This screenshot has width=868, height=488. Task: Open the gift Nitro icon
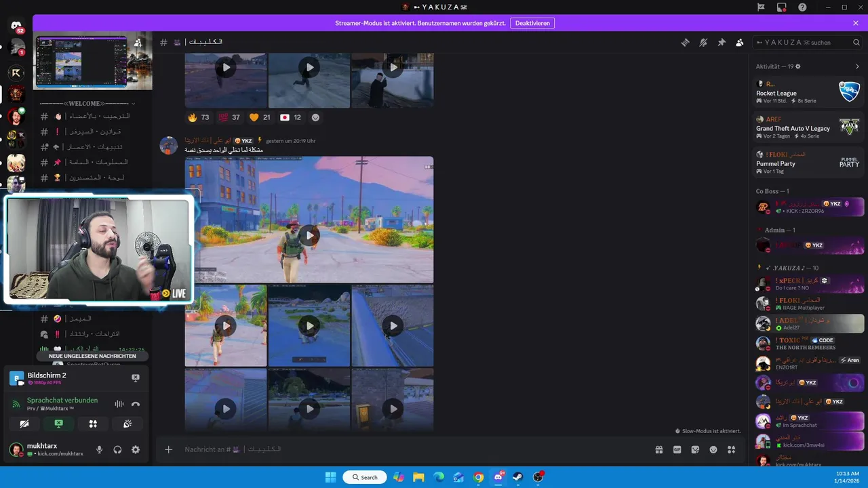[658, 449]
